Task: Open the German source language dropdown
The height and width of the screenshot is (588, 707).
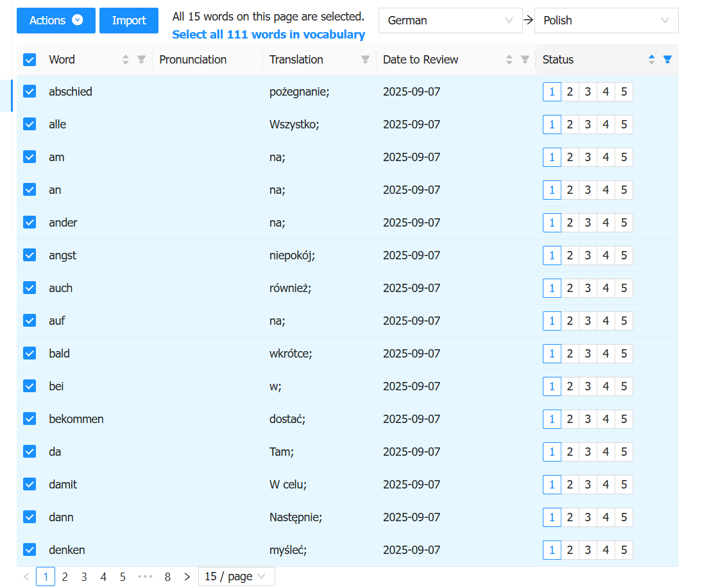Action: [x=450, y=21]
